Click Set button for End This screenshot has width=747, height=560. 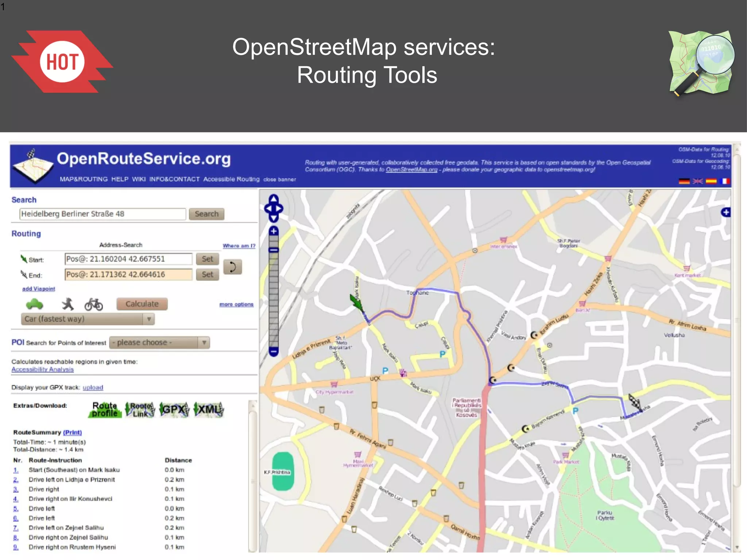point(208,275)
